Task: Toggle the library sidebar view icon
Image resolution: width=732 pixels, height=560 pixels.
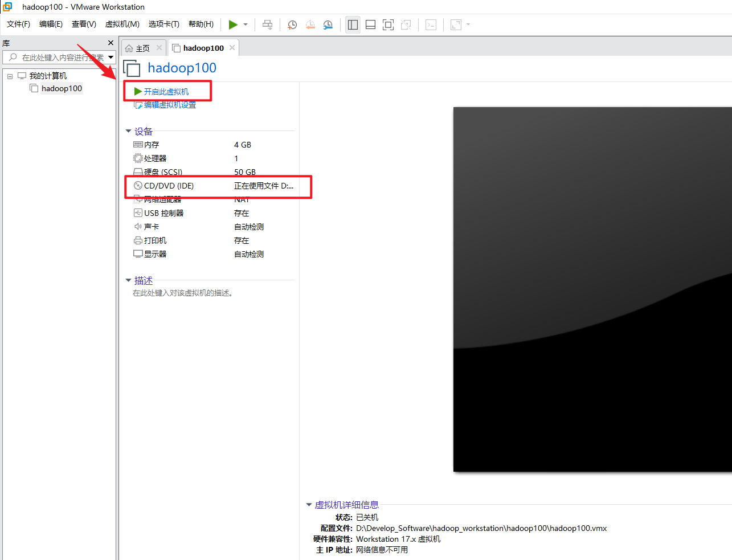Action: point(353,24)
